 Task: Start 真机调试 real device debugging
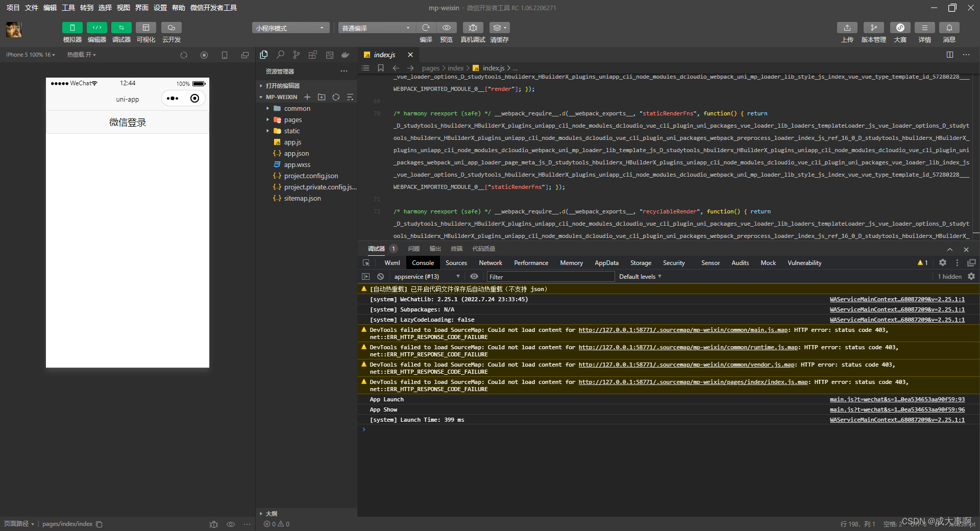(x=473, y=28)
